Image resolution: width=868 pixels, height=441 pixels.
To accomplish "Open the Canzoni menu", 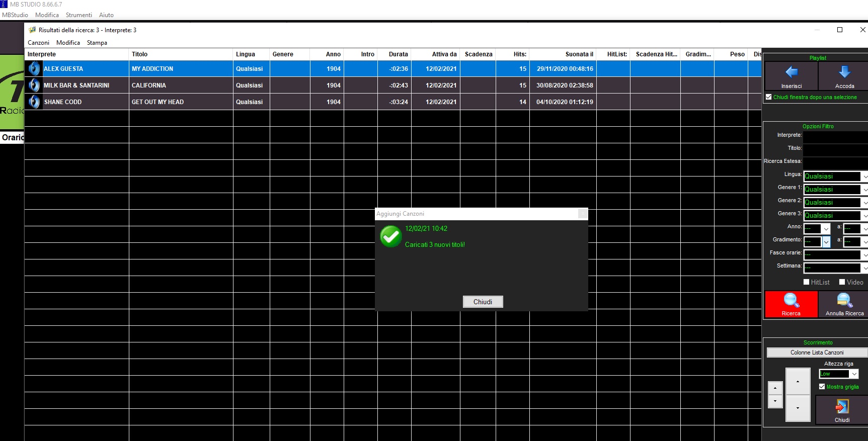I will (x=38, y=43).
